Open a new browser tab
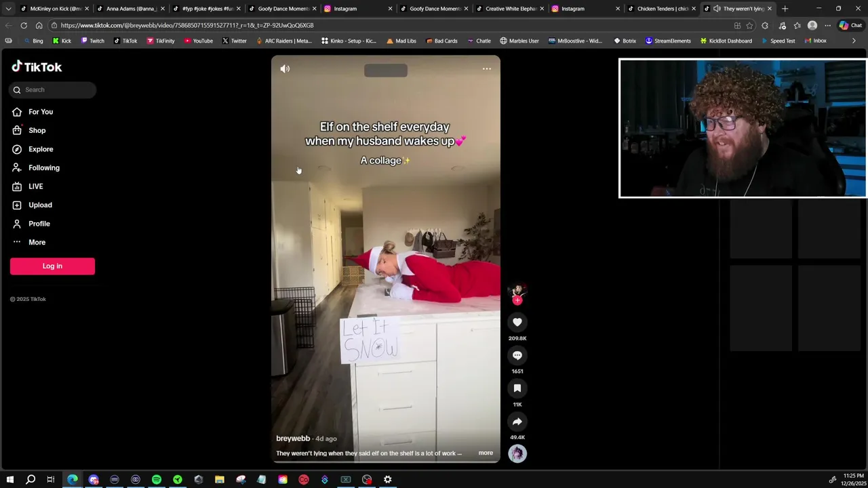The height and width of the screenshot is (488, 868). pyautogui.click(x=785, y=9)
